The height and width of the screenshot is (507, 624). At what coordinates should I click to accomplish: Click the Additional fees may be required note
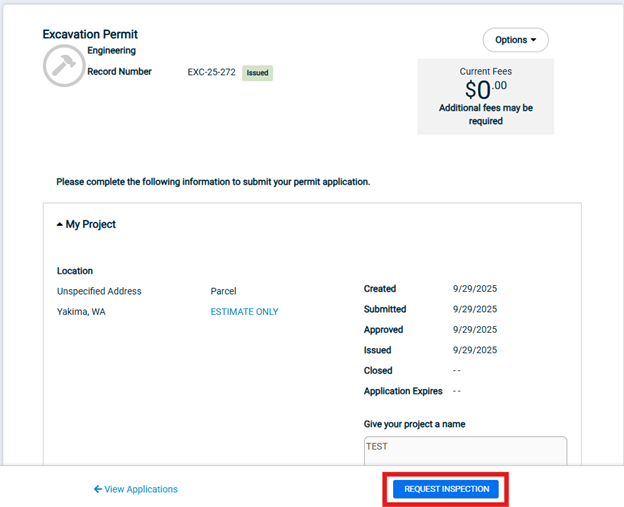point(485,114)
